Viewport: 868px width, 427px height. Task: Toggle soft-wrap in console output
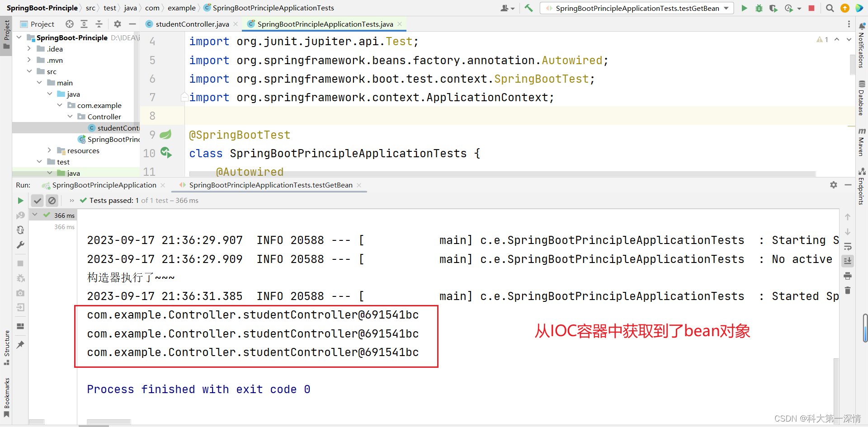848,247
